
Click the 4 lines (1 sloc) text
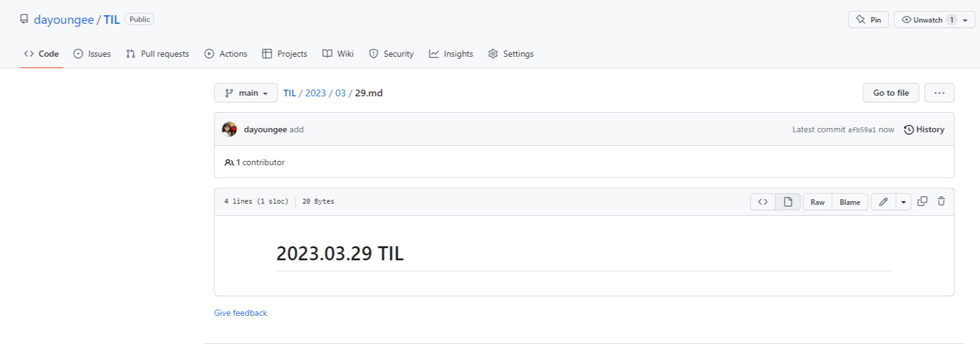pos(256,201)
